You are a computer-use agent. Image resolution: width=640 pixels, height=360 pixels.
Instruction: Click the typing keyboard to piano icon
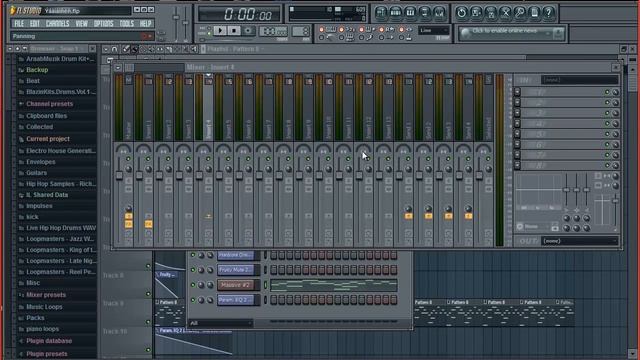point(331,29)
